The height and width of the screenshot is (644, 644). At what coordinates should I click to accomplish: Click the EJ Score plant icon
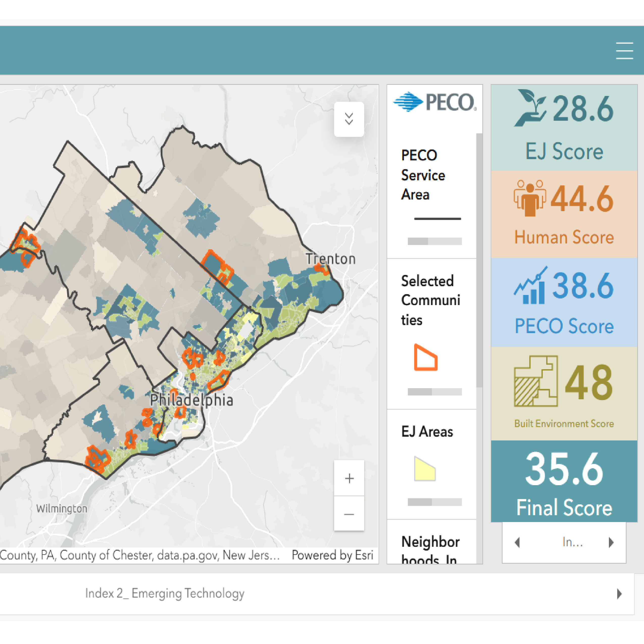tap(530, 108)
